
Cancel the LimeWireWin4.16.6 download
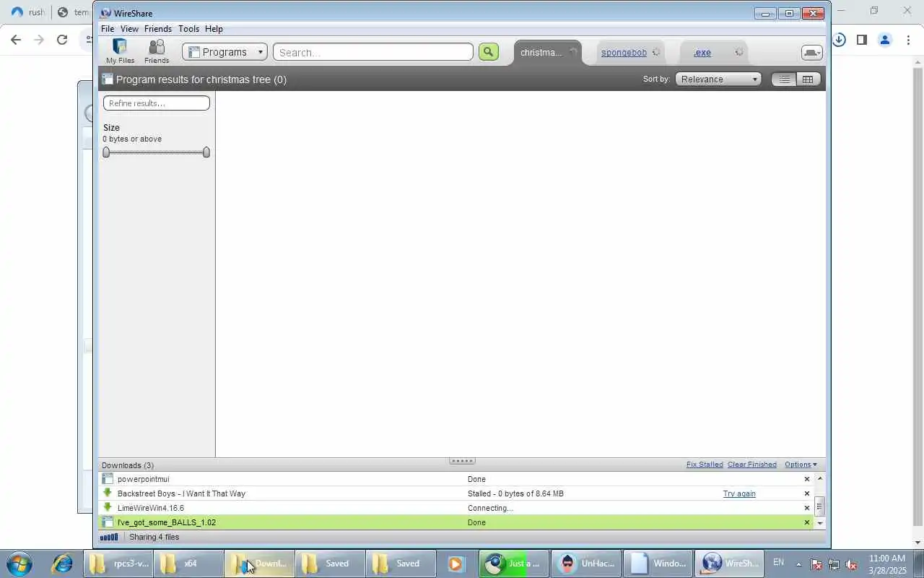[807, 508]
